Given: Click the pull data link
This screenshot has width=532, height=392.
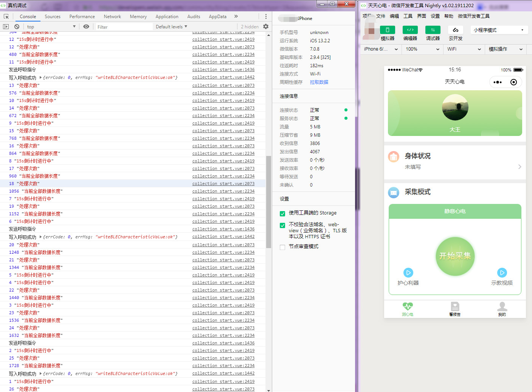Looking at the screenshot, I should click(x=319, y=82).
